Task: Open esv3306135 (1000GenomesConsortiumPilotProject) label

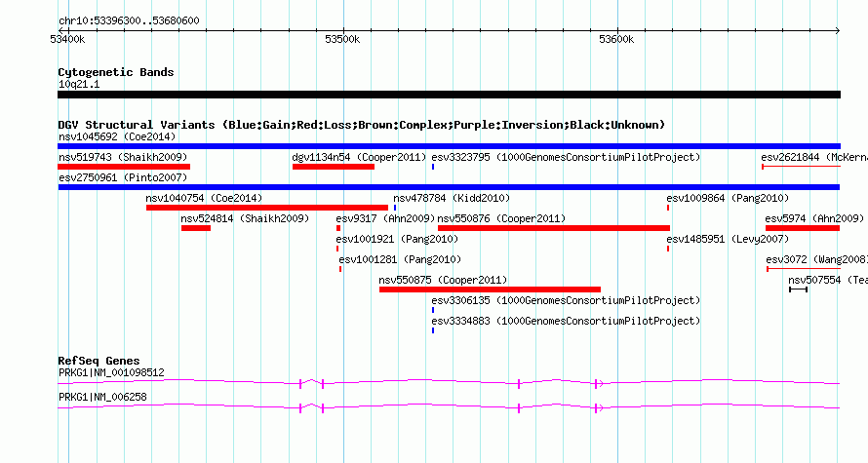Action: tap(566, 300)
